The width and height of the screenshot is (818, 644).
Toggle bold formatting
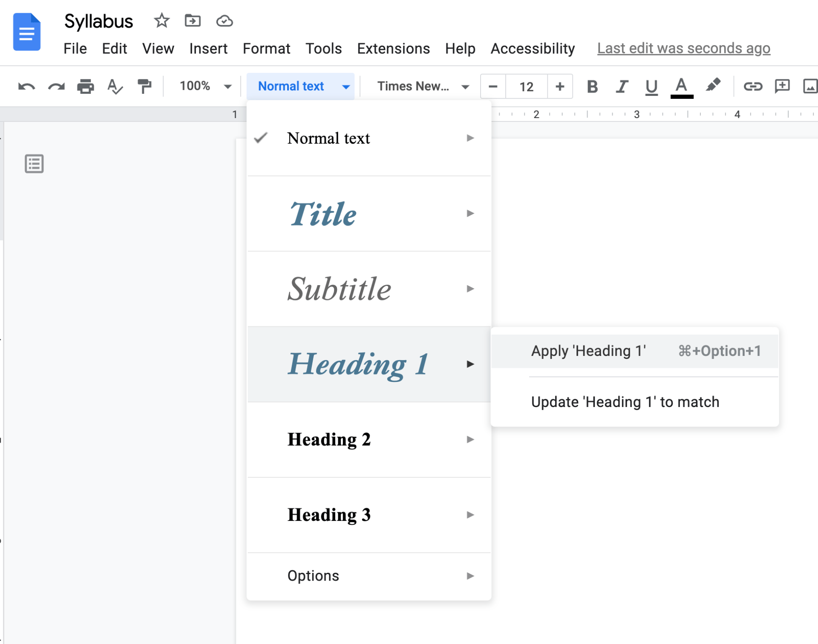[x=592, y=86]
